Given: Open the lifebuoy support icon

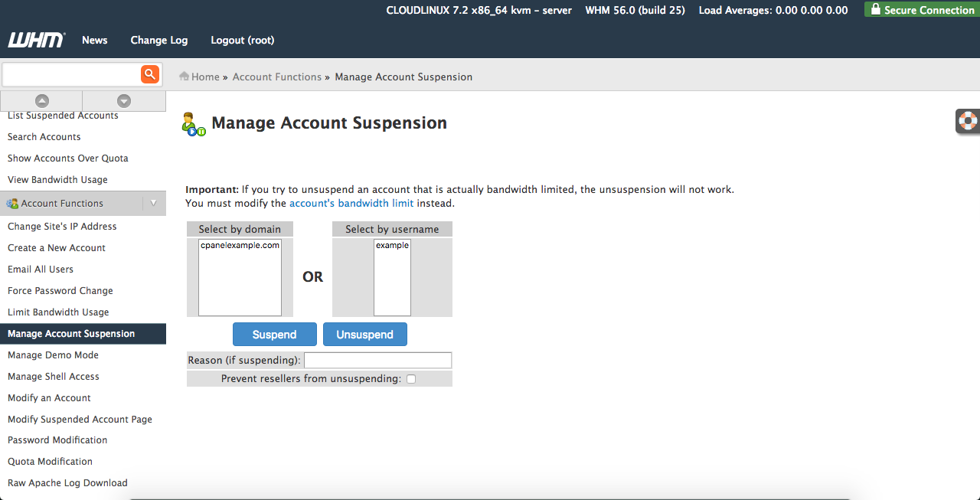Looking at the screenshot, I should 969,122.
